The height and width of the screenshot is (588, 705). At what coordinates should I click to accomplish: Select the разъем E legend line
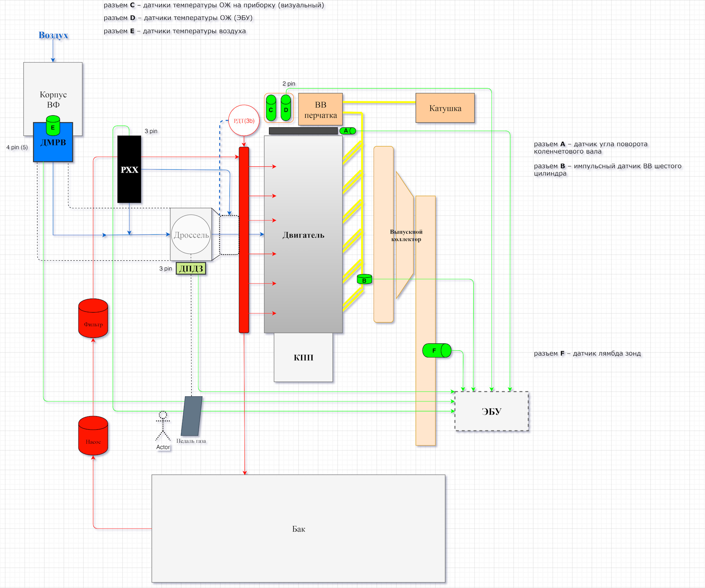point(175,31)
